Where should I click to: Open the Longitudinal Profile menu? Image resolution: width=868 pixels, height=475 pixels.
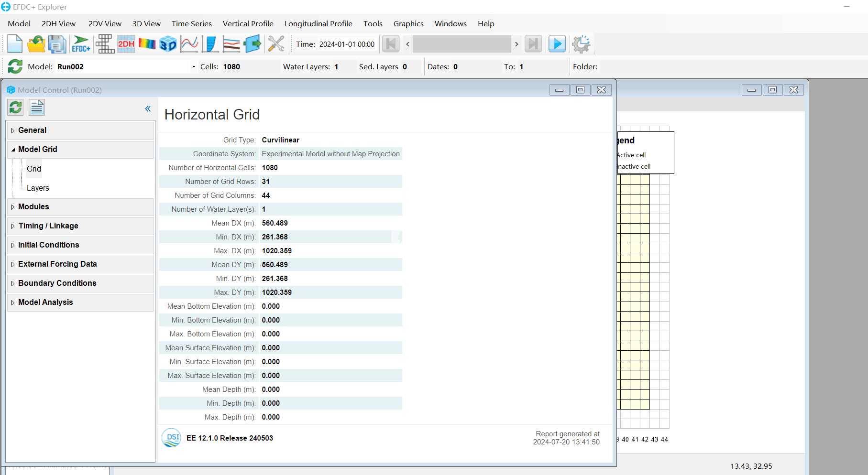318,23
